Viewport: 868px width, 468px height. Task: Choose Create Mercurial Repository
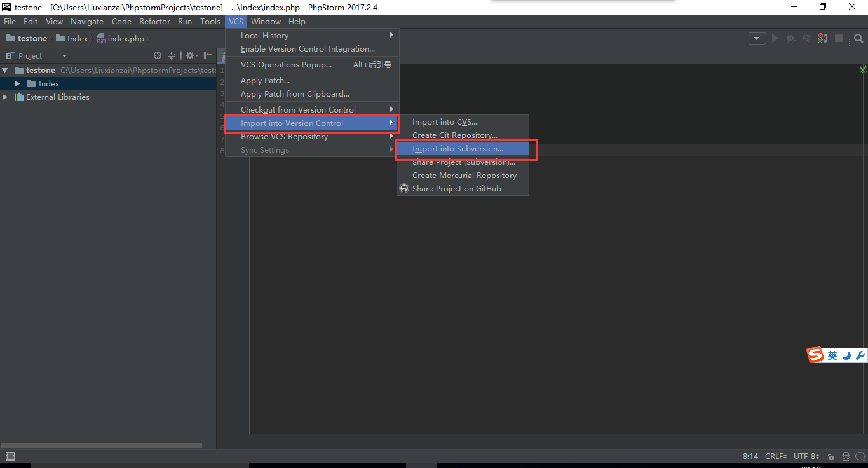coord(463,175)
